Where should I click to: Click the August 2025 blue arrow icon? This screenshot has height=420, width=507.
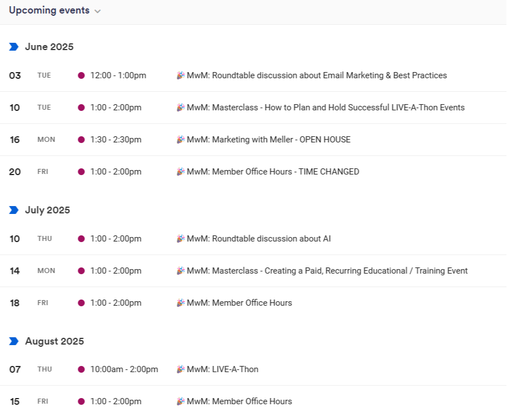click(14, 341)
